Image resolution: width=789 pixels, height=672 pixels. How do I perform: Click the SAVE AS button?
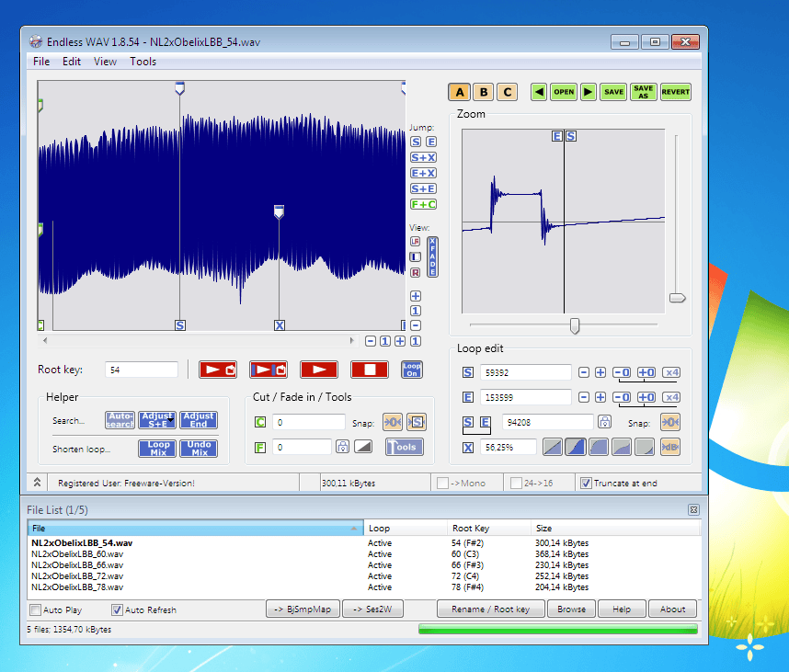pos(643,92)
